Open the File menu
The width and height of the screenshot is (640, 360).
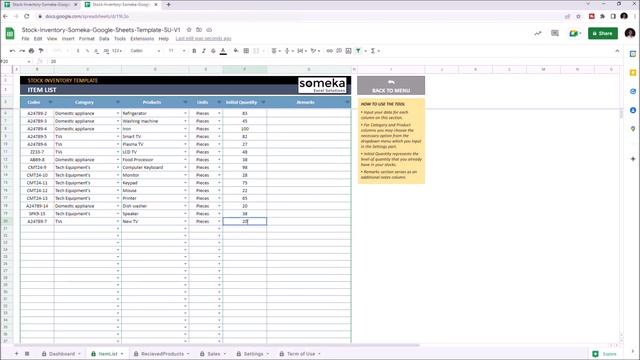coord(25,39)
